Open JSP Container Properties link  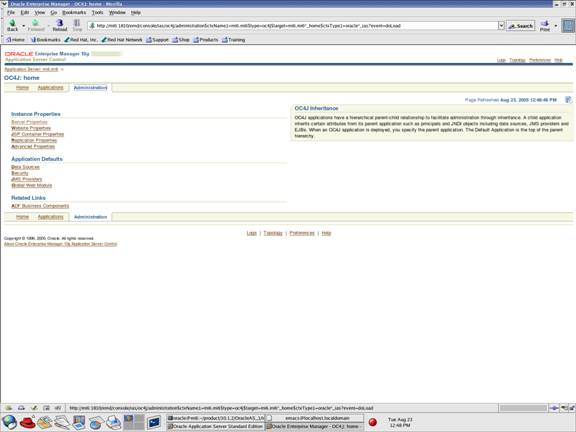click(x=37, y=134)
